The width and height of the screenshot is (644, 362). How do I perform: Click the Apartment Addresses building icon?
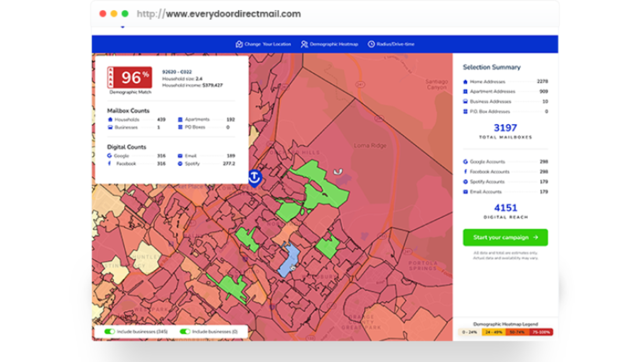pos(465,92)
